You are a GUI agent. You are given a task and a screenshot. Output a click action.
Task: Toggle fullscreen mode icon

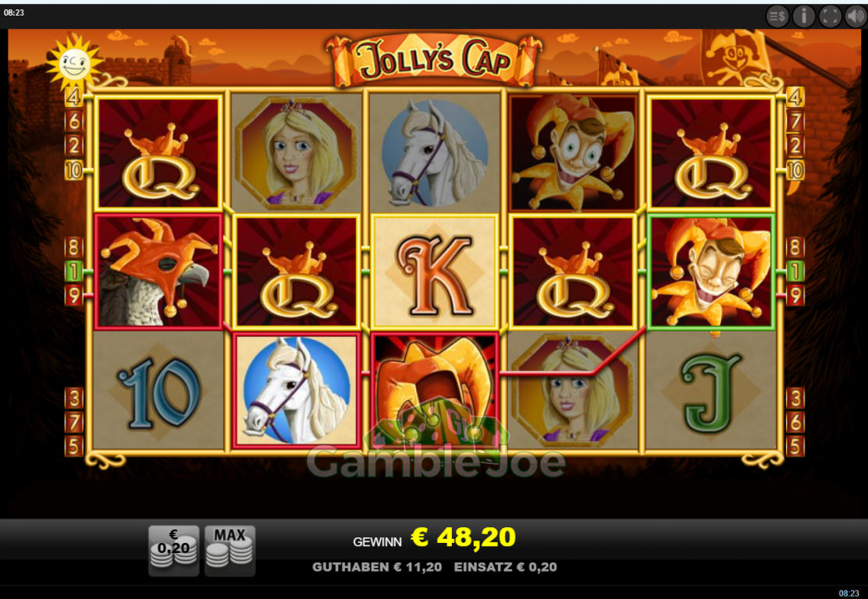(830, 16)
